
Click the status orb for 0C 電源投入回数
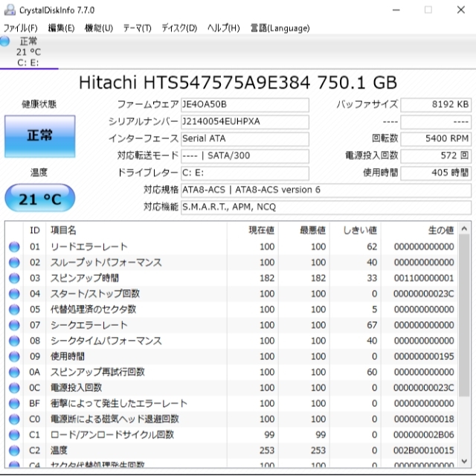click(x=14, y=388)
